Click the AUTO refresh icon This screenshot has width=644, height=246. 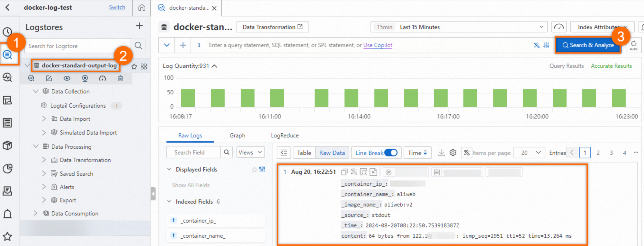[x=633, y=45]
